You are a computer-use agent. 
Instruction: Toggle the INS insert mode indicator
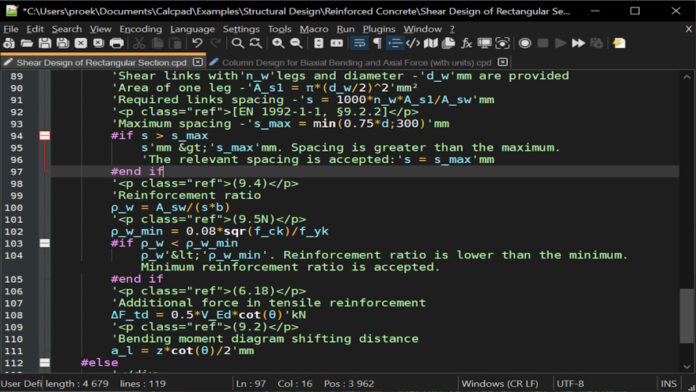click(668, 384)
